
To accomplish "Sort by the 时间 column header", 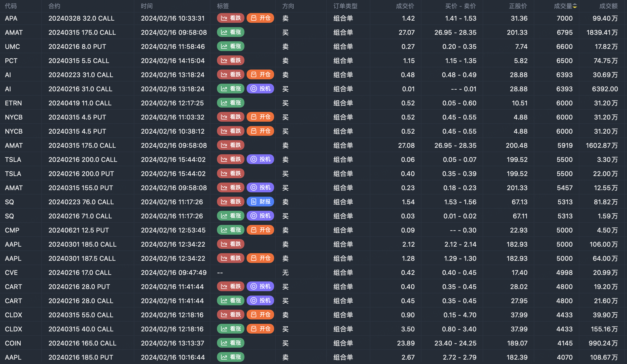I will coord(147,6).
